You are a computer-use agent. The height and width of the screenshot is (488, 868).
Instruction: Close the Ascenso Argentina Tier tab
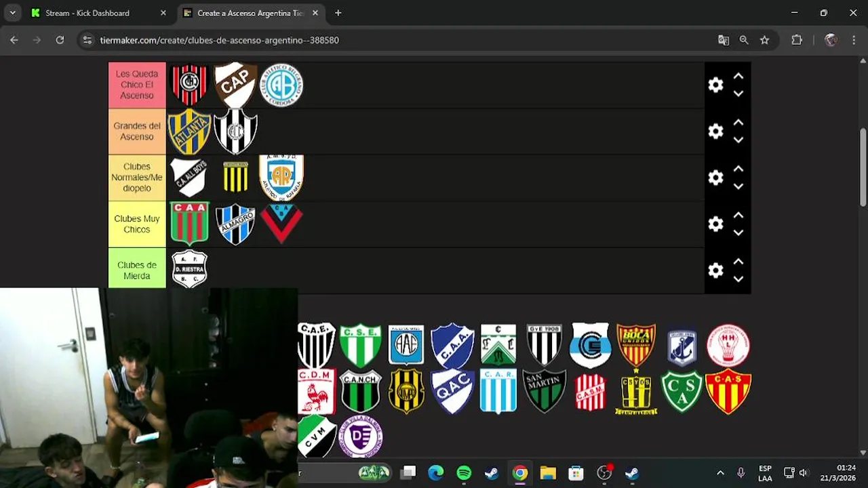(315, 13)
